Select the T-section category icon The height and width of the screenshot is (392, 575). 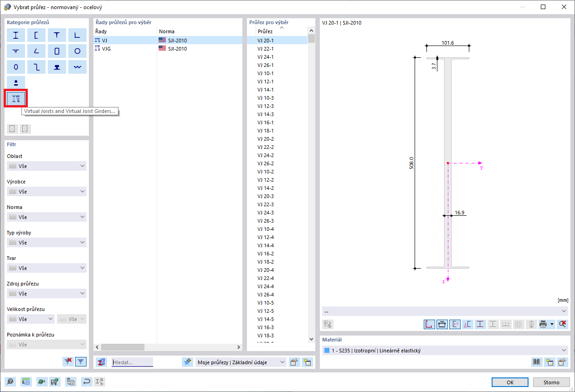57,36
